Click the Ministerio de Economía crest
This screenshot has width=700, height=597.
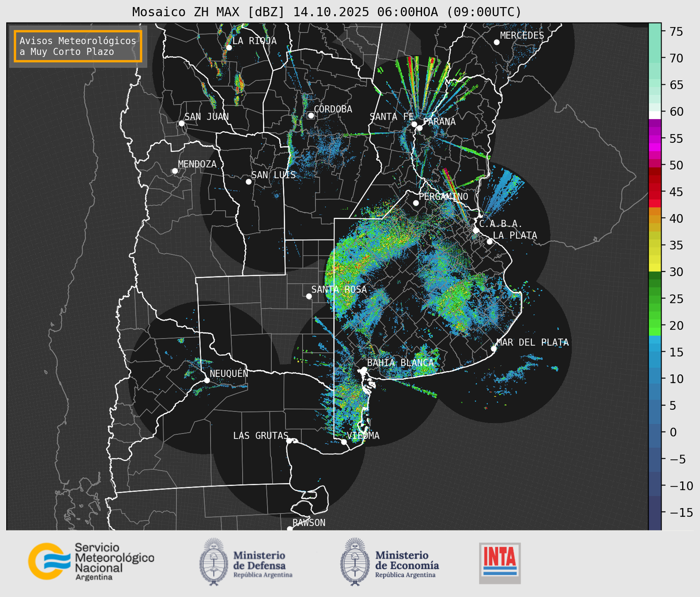pos(355,562)
